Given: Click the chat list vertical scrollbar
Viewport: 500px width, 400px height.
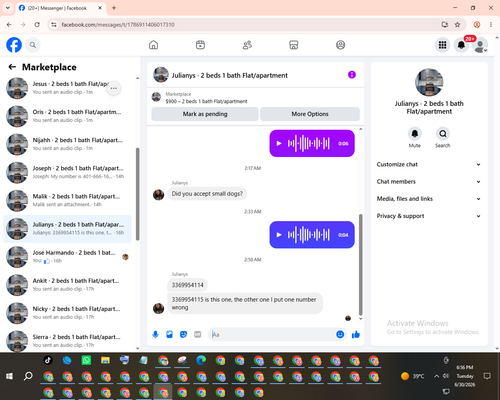Looking at the screenshot, I should tap(137, 194).
